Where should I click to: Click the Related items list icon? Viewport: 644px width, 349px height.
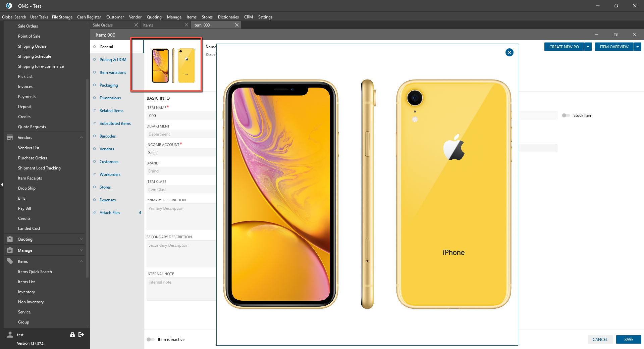click(x=95, y=110)
